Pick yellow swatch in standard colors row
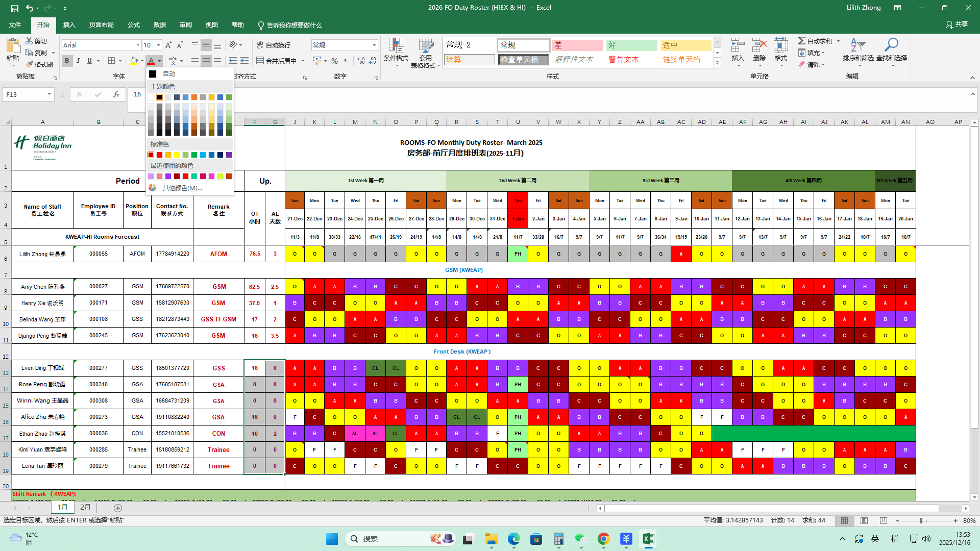The image size is (980, 551). click(x=177, y=155)
